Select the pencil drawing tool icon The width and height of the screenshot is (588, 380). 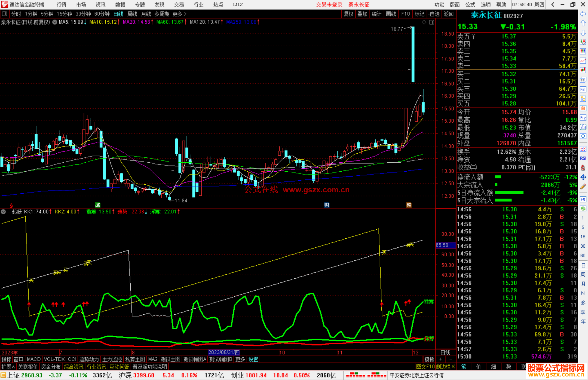583,187
